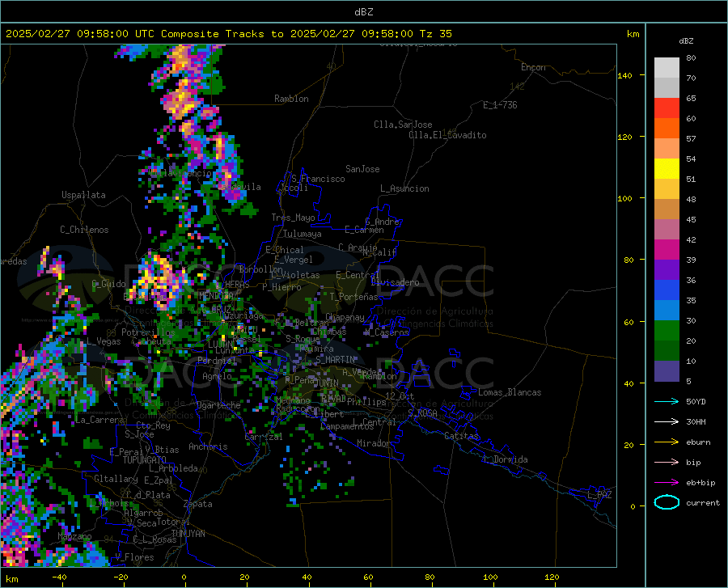The image size is (728, 588).
Task: Click the Uspallata map label
Action: click(x=83, y=195)
